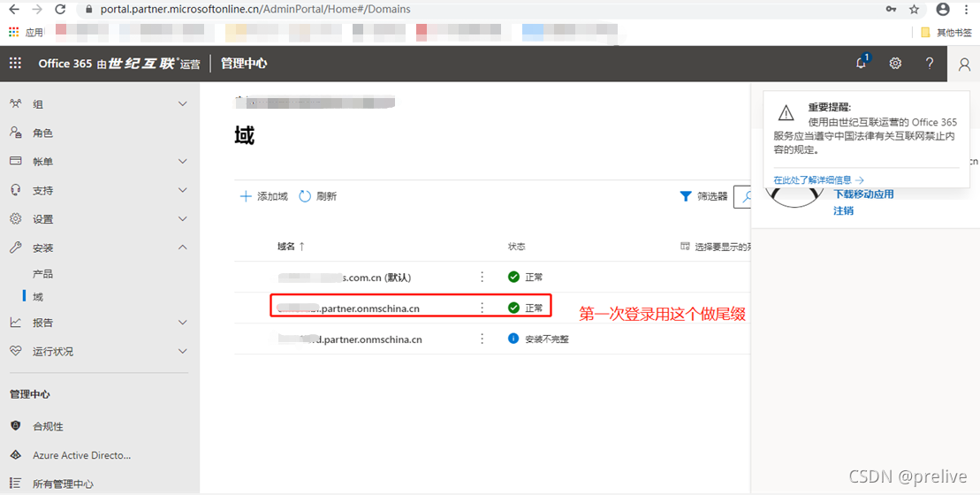Screen dimensions: 980x495
Task: Click the 状态 column header
Action: pos(517,247)
